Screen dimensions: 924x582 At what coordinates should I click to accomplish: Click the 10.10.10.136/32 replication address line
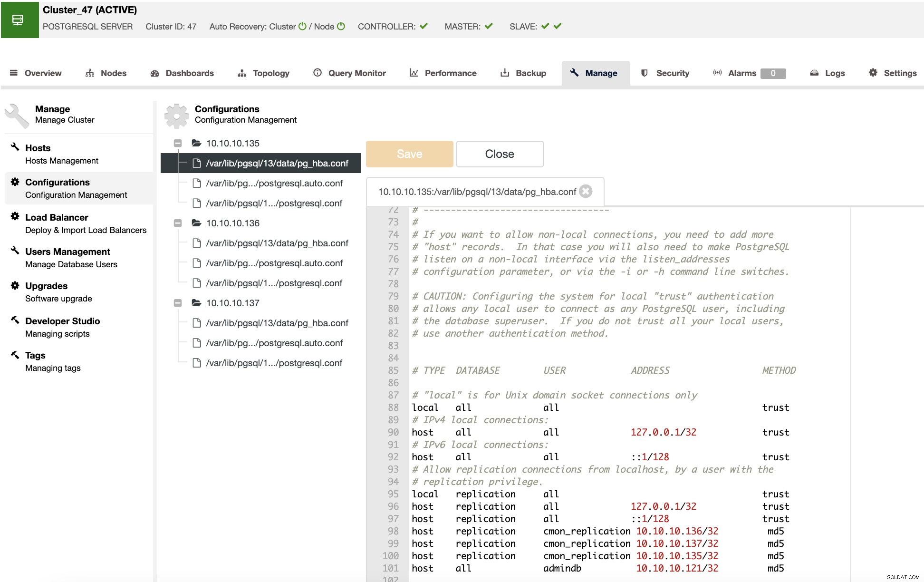[598, 531]
